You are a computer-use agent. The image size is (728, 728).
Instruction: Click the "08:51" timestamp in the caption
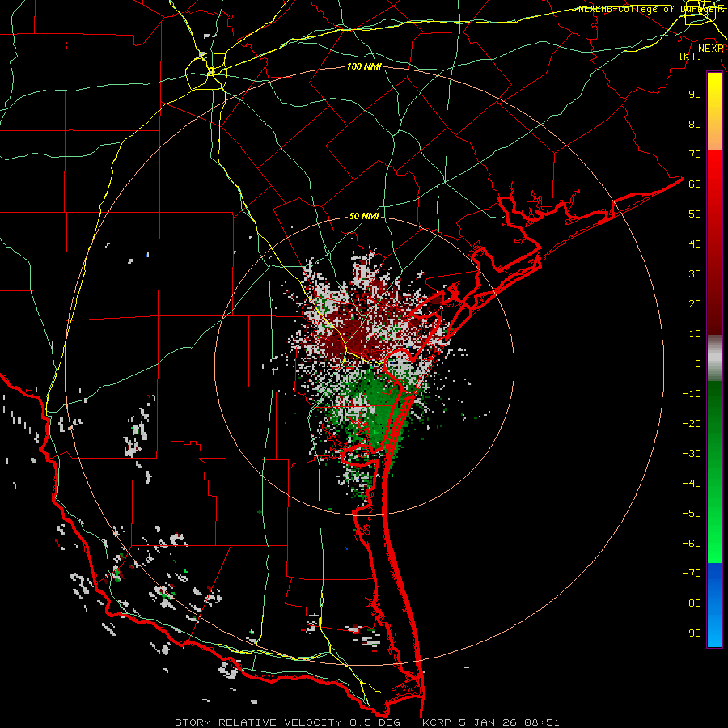[542, 722]
